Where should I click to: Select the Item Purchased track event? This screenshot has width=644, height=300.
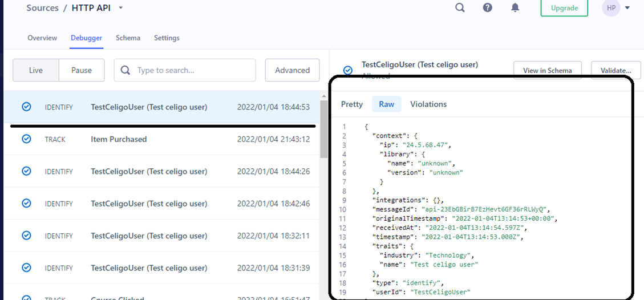[x=161, y=139]
